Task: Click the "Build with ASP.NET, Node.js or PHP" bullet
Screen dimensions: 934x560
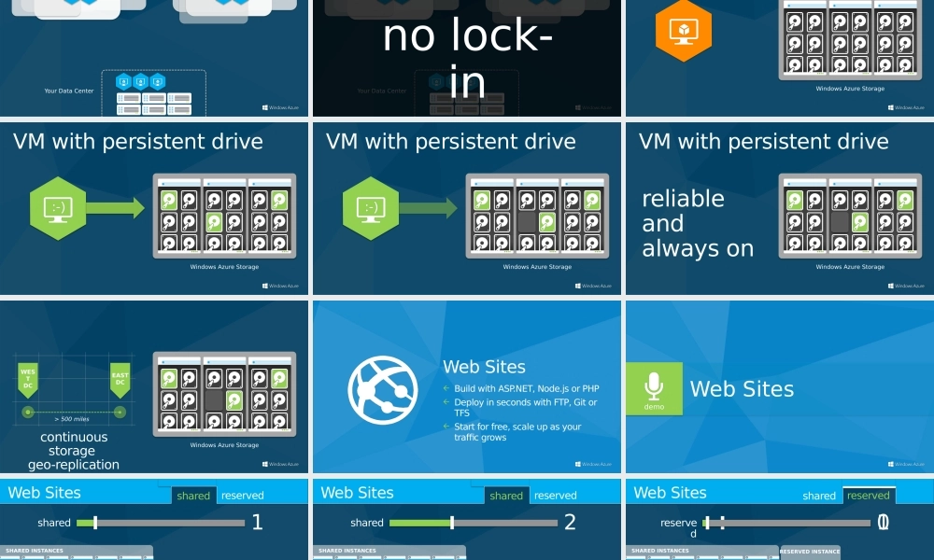Action: click(527, 388)
